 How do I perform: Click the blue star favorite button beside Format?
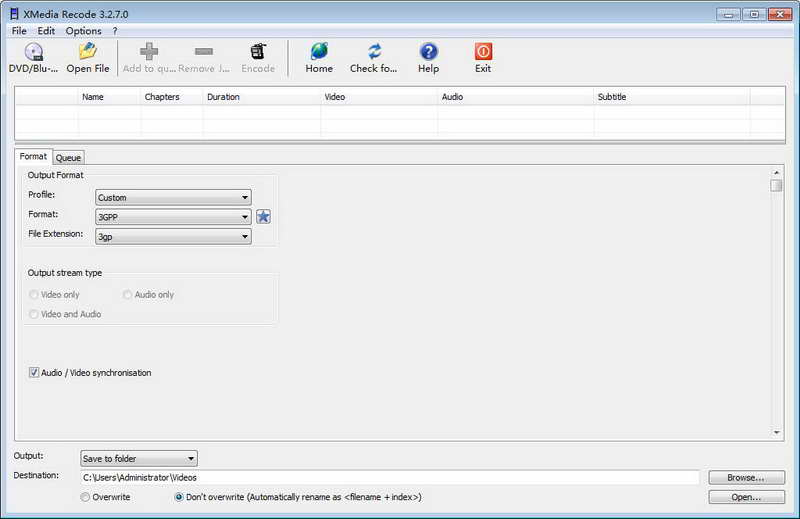coord(263,217)
